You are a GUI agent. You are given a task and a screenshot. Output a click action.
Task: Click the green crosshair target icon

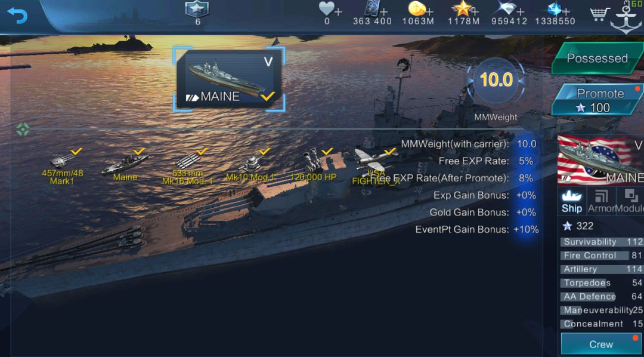tap(23, 130)
